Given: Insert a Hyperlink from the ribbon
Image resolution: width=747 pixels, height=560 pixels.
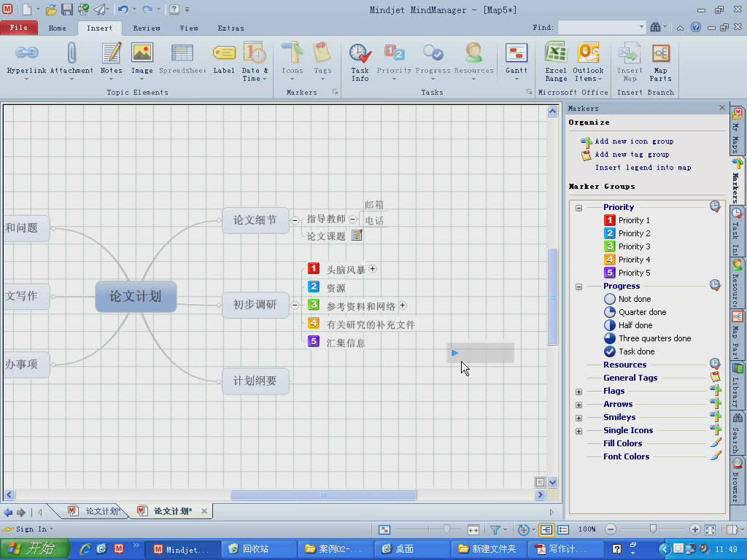Looking at the screenshot, I should point(27,59).
